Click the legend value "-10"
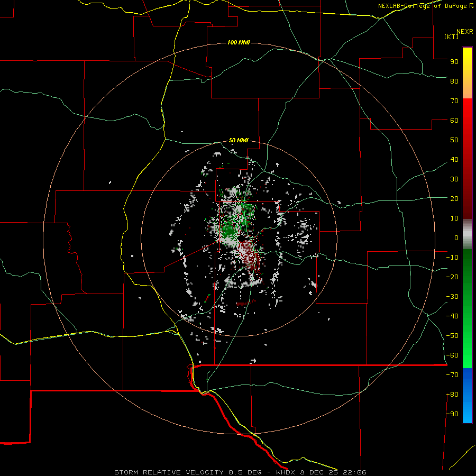This screenshot has width=476, height=476. [452, 258]
